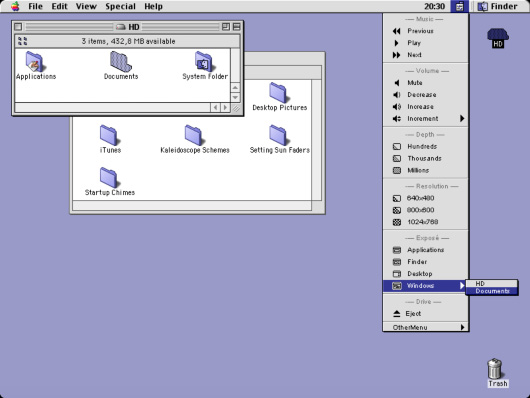Screen dimensions: 530x398
Task: Set resolution to 640x480
Action: pyautogui.click(x=426, y=198)
